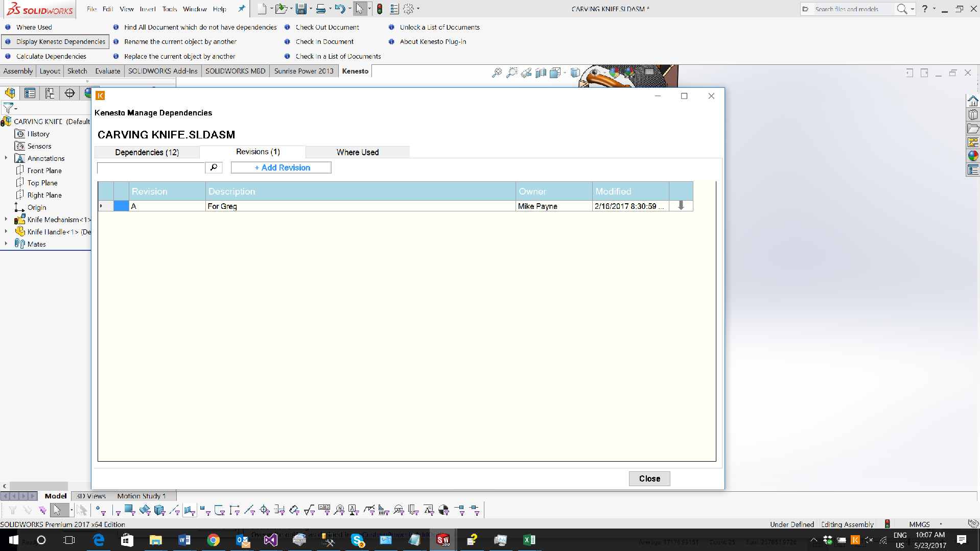Click the 'For Greg' description cell
980x551 pixels.
(x=360, y=206)
